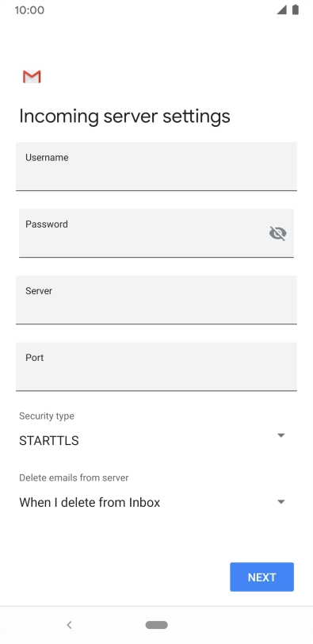Focus the Password input field
The image size is (313, 644).
[x=156, y=233]
